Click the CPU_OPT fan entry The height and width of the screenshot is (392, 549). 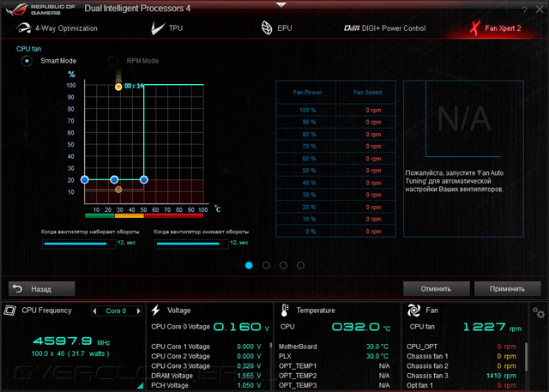tap(462, 347)
